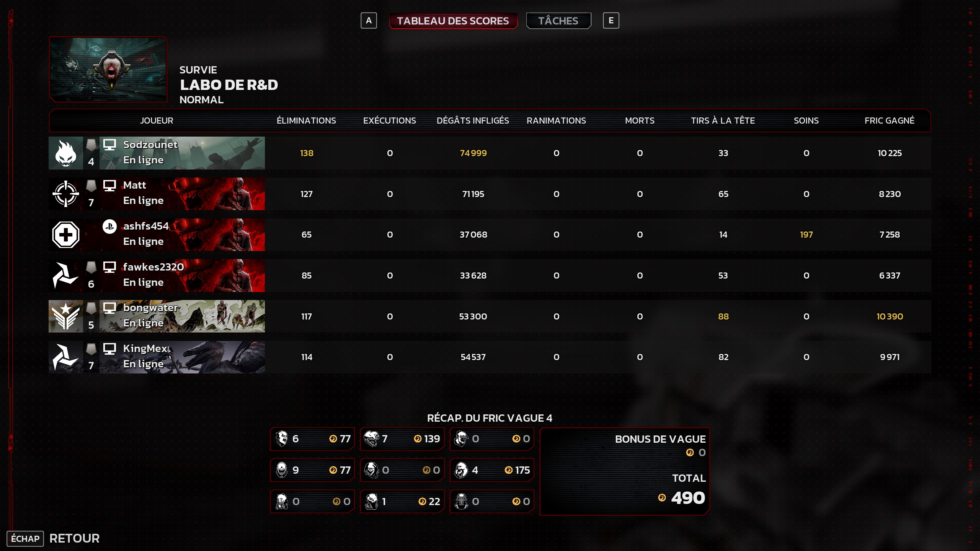Switch to the TÂCHES tab
The image size is (980, 551).
tap(559, 21)
